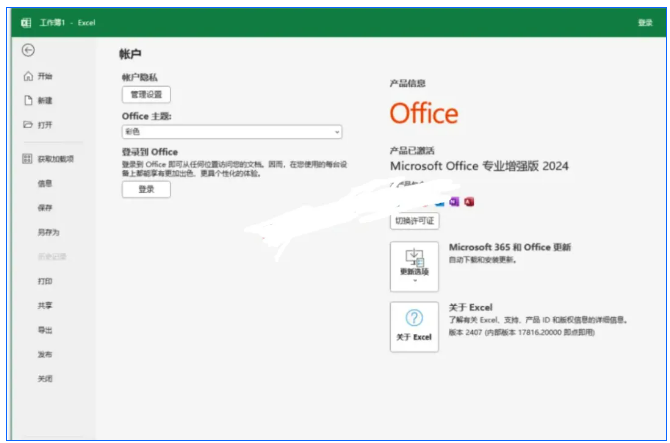
Task: Click the 帐户 page heading
Action: click(130, 54)
